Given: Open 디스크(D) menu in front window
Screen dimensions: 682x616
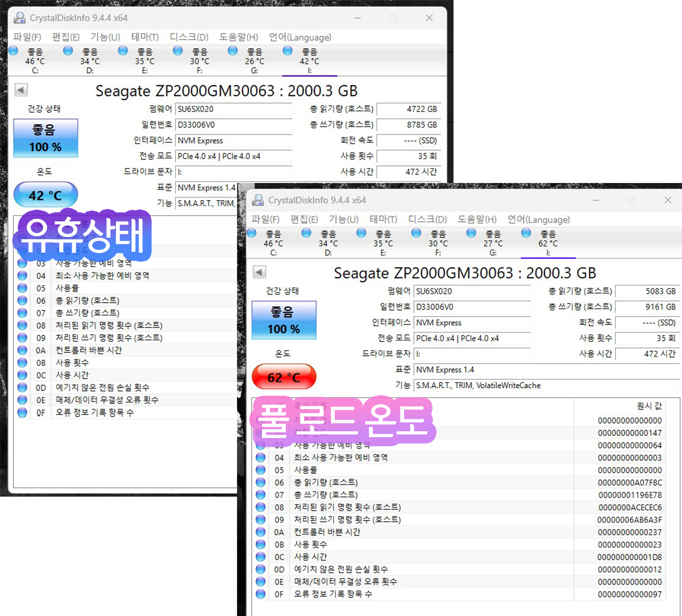Looking at the screenshot, I should coord(427,219).
